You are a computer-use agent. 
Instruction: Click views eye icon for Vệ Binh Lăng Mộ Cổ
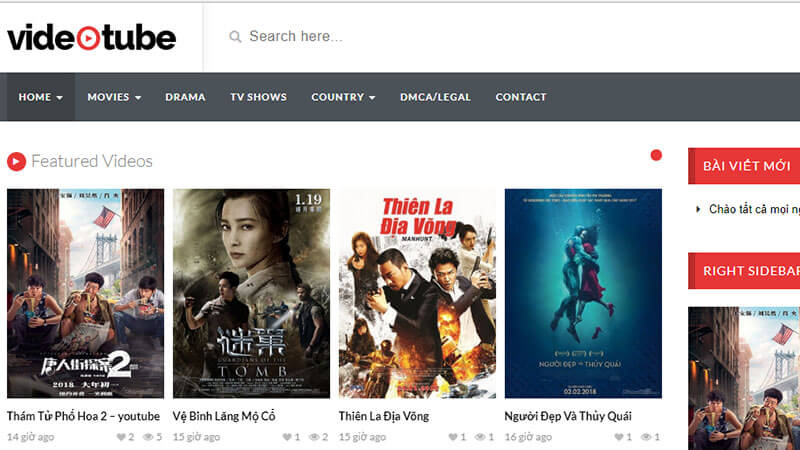[x=314, y=437]
